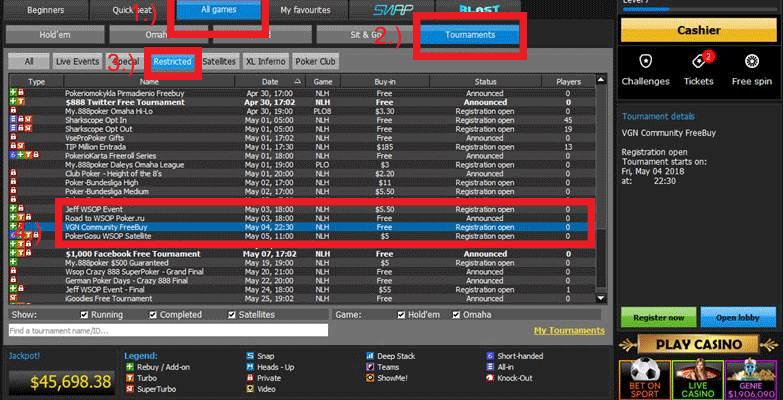The width and height of the screenshot is (783, 400).
Task: Click the Teams legend icon
Action: (370, 367)
